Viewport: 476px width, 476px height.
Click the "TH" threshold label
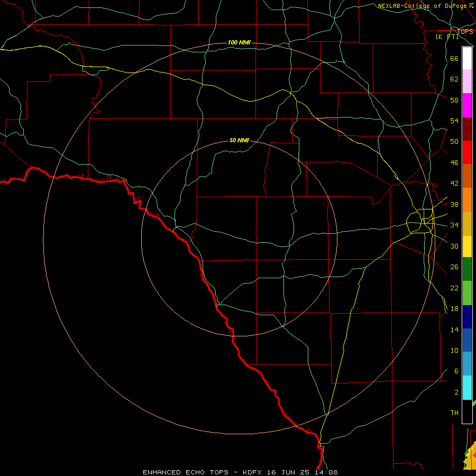(x=454, y=413)
